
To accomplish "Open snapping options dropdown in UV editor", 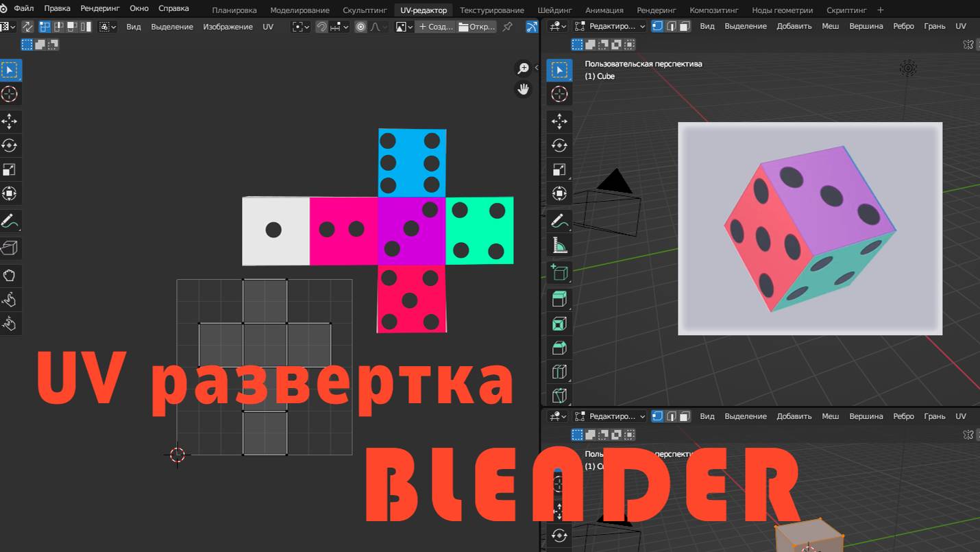I will click(339, 27).
